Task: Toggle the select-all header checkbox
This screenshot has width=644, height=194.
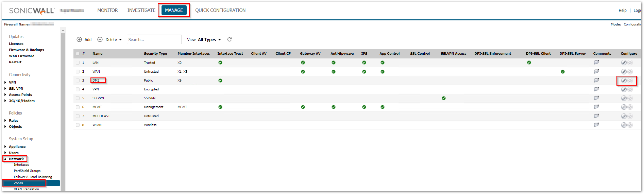Action: [x=78, y=54]
